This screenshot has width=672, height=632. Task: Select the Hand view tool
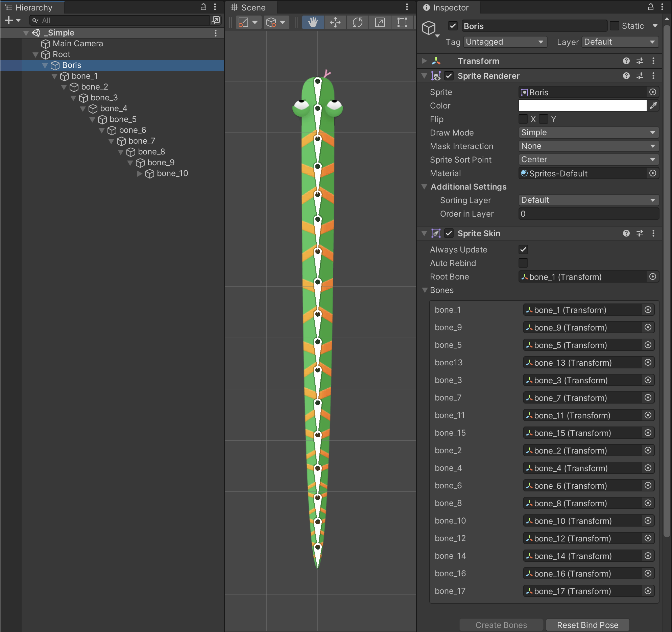coord(313,22)
